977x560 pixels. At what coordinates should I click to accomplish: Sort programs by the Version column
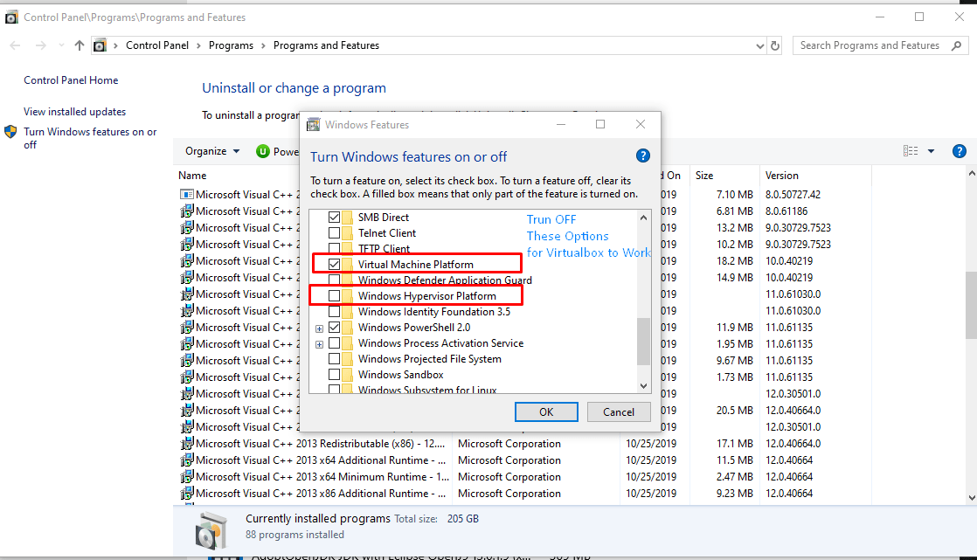pyautogui.click(x=781, y=175)
